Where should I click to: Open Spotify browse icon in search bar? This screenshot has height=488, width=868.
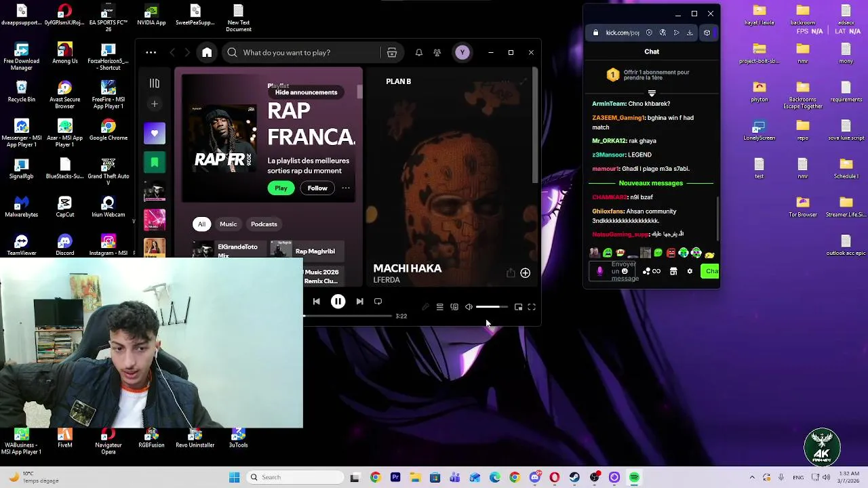[392, 53]
